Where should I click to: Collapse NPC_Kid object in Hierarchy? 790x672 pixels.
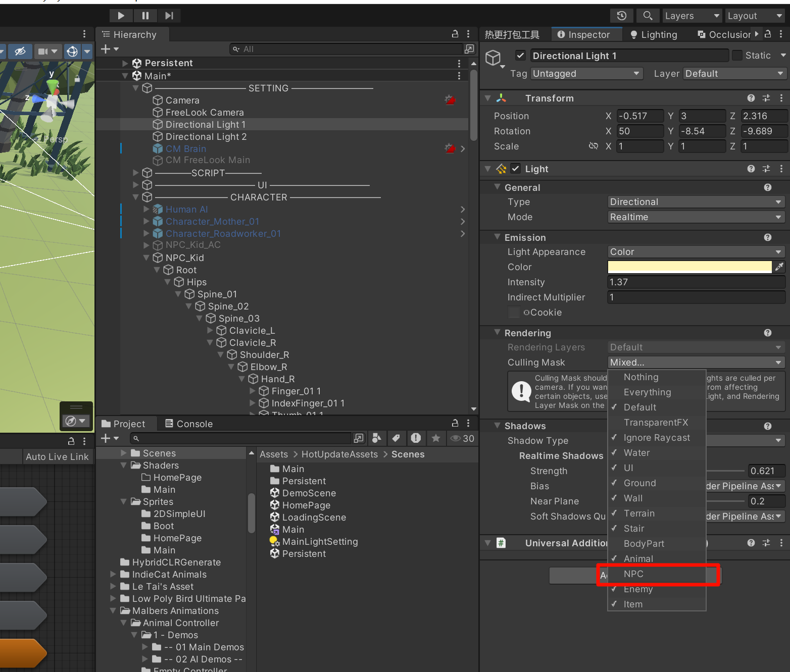[x=146, y=257]
